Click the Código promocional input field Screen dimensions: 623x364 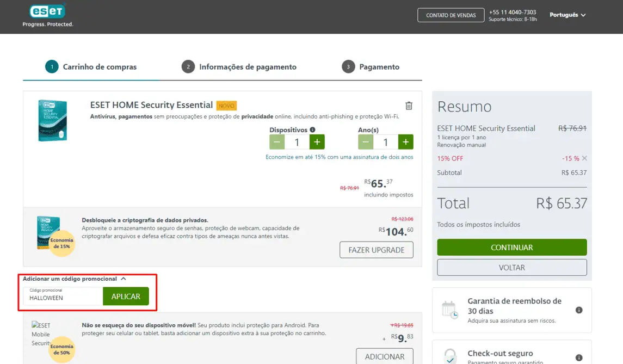pyautogui.click(x=63, y=297)
